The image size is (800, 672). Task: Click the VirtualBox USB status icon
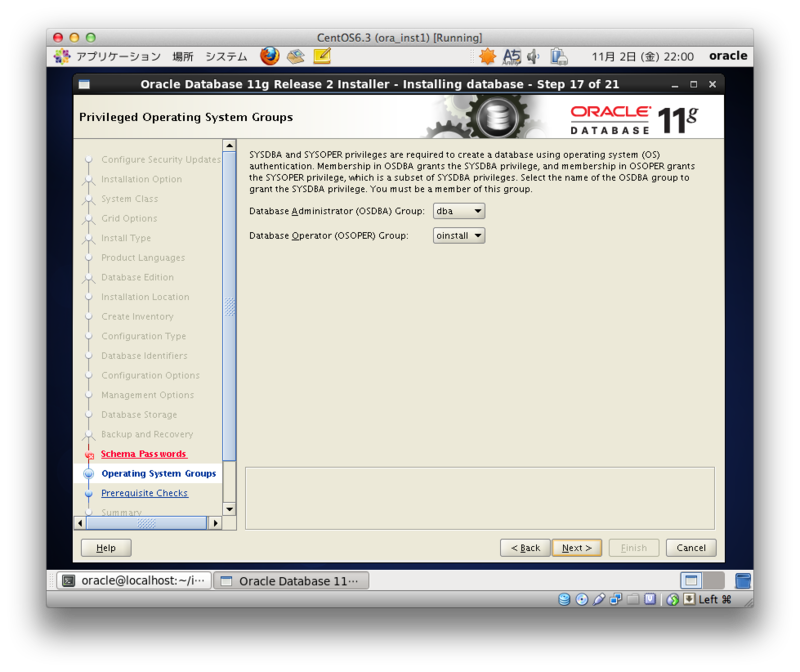click(x=599, y=600)
